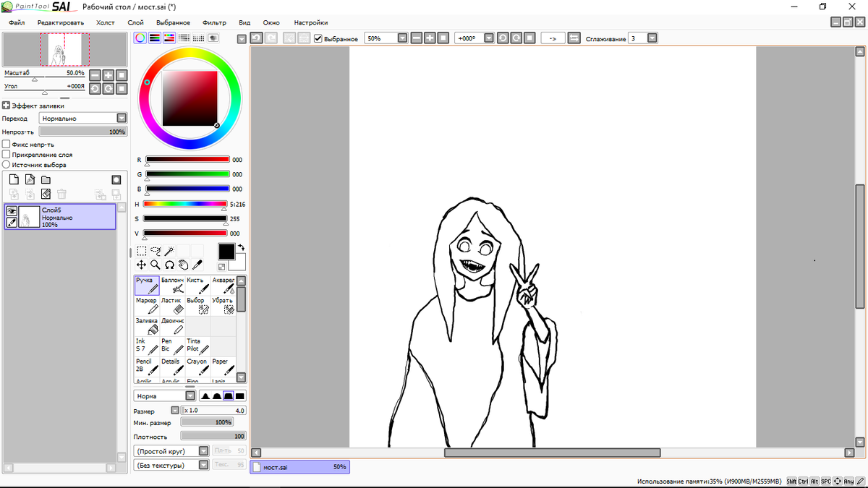
Task: Open the +000° rotation angle dropdown
Action: [489, 38]
